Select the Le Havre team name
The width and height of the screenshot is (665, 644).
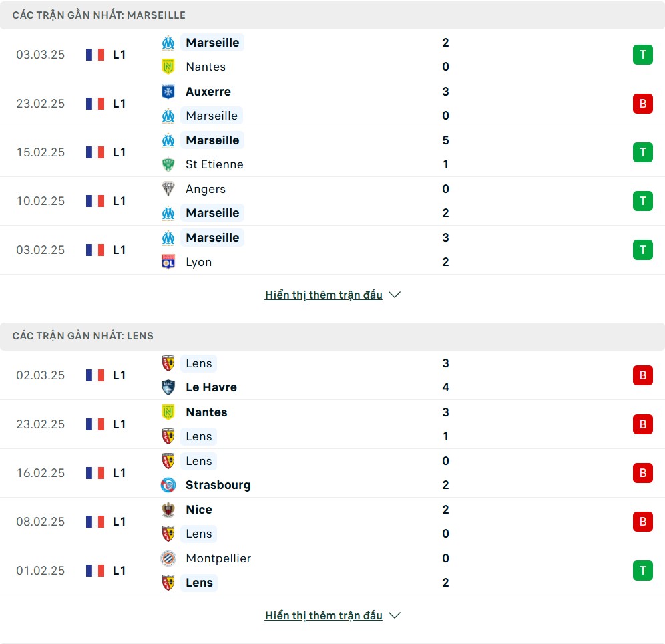coord(211,387)
